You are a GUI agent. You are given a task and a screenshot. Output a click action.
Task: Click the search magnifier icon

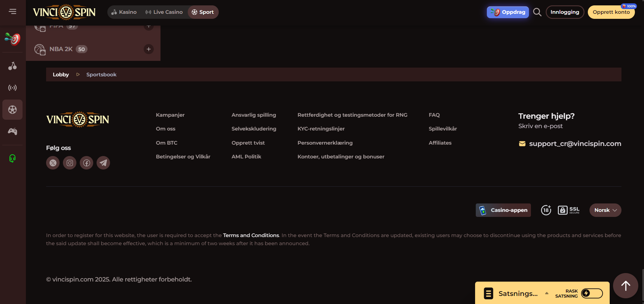537,12
